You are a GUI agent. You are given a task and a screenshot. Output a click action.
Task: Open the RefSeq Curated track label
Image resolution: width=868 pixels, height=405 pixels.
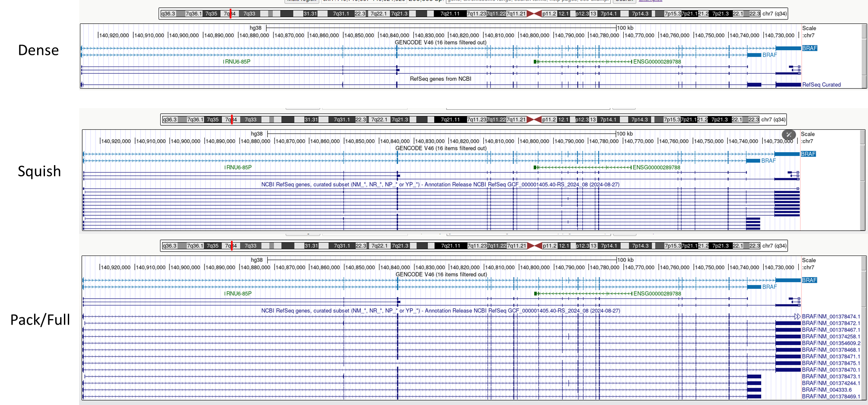(x=821, y=85)
